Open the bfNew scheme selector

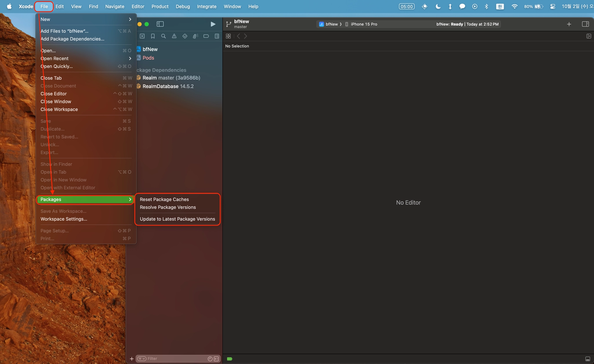(331, 24)
